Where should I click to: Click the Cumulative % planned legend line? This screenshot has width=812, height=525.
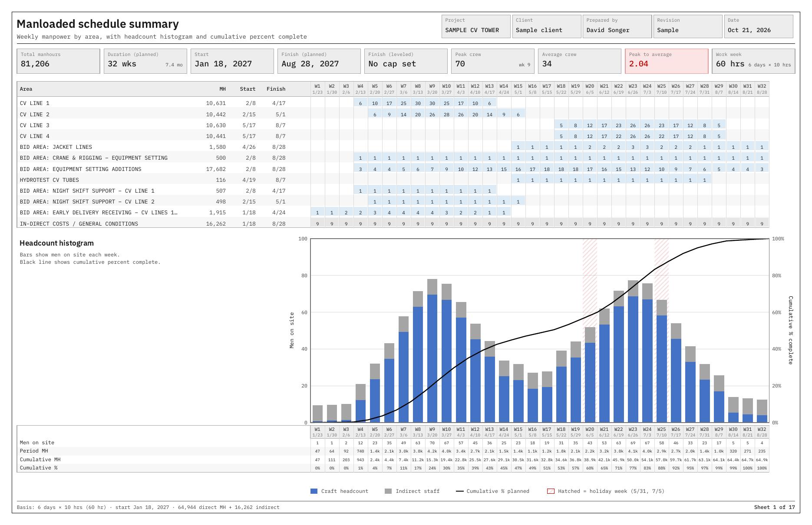pyautogui.click(x=460, y=491)
